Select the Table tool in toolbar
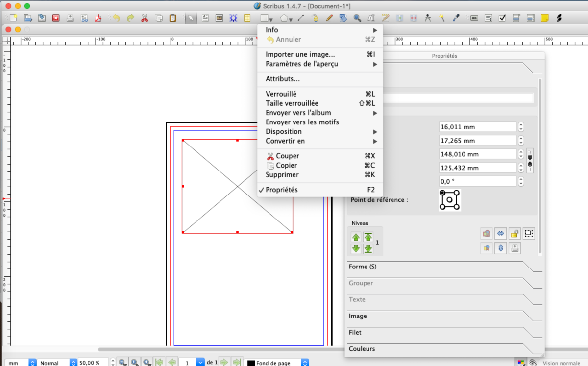Image resolution: width=588 pixels, height=366 pixels. pyautogui.click(x=247, y=18)
